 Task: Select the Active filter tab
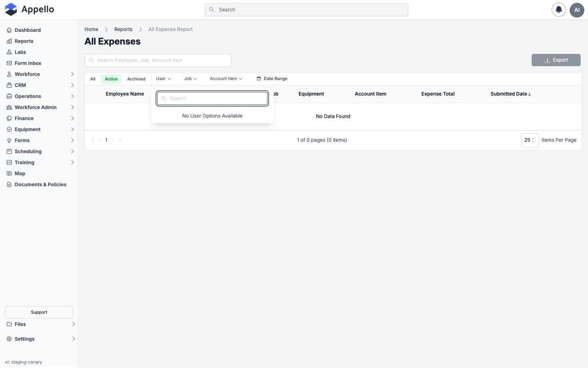[x=111, y=79]
